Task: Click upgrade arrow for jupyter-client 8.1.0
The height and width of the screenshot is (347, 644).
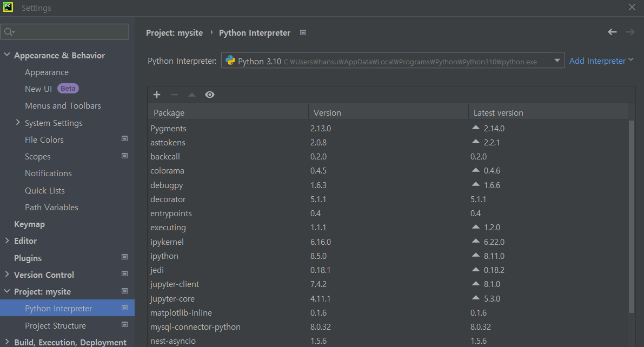Action: (476, 283)
